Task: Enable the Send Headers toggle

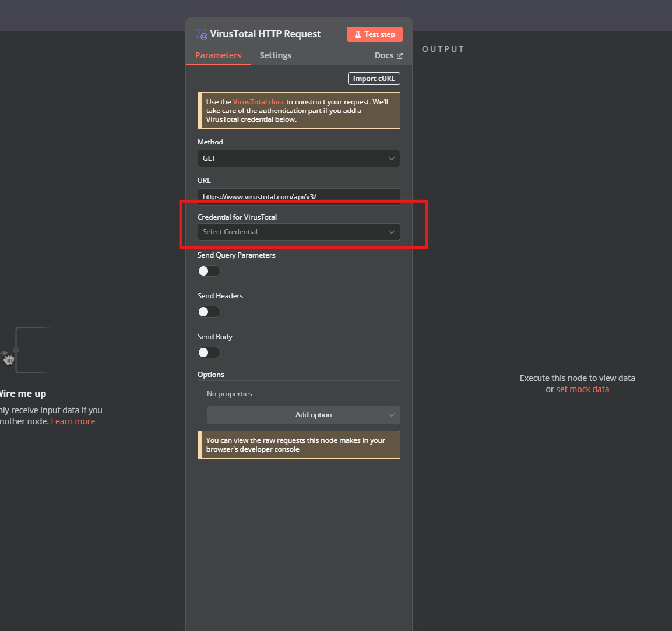Action: pos(209,312)
